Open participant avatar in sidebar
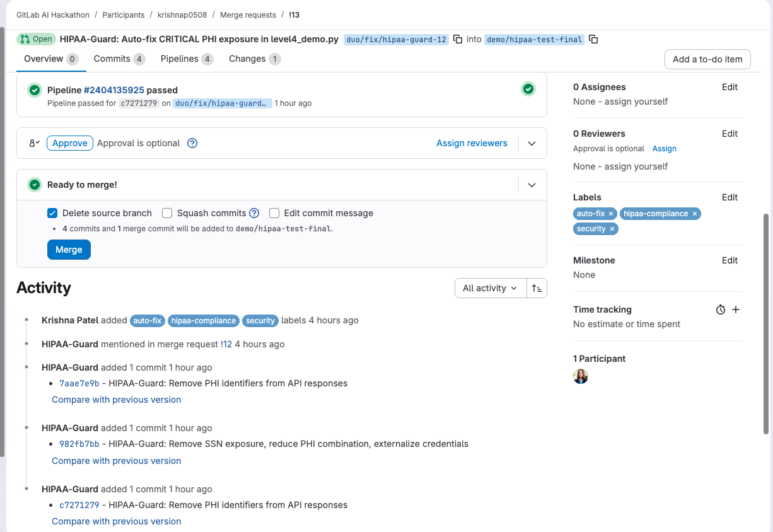The width and height of the screenshot is (773, 532). pyautogui.click(x=581, y=376)
